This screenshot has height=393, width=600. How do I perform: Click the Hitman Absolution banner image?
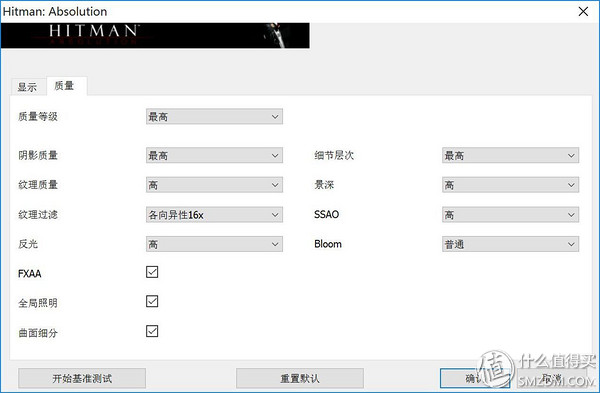point(155,36)
